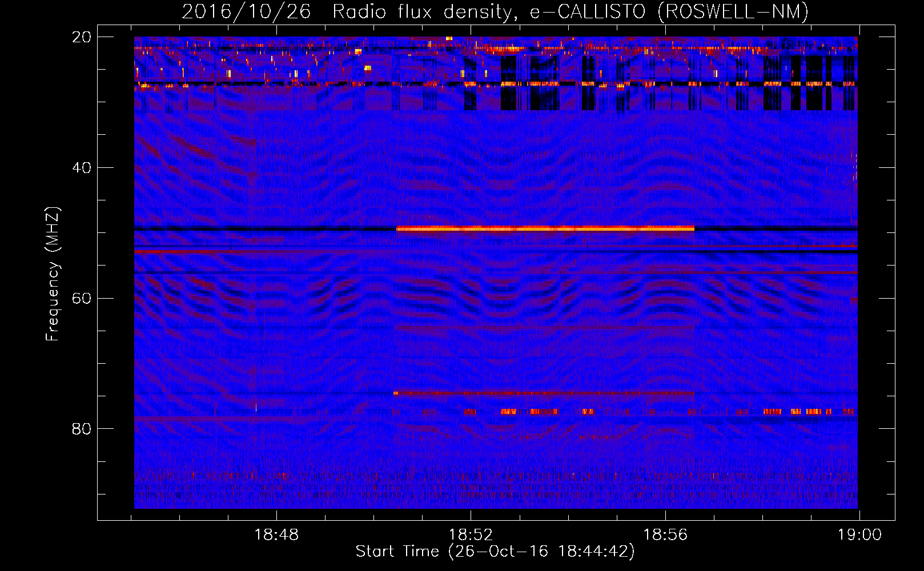The height and width of the screenshot is (571, 924).
Task: Click the 20 MHz frequency tick label
Action: [81, 37]
